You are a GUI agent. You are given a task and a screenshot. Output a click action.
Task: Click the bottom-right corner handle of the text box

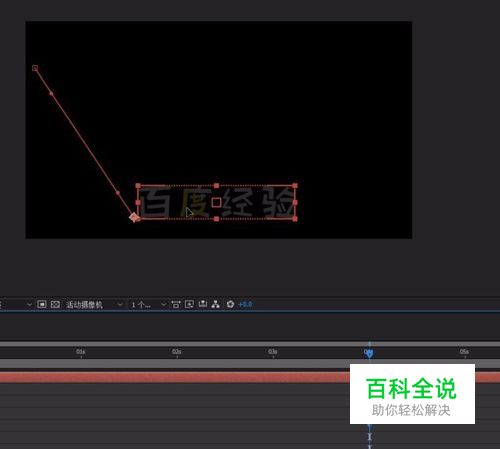click(295, 219)
